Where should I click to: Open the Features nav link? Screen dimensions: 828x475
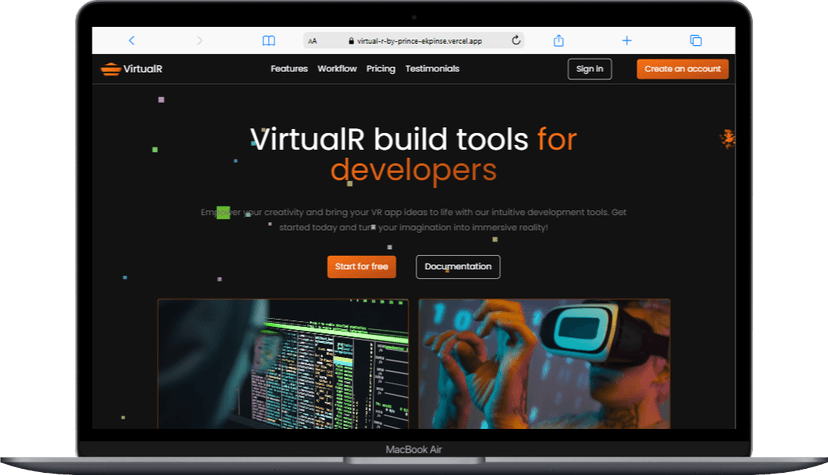(x=289, y=69)
